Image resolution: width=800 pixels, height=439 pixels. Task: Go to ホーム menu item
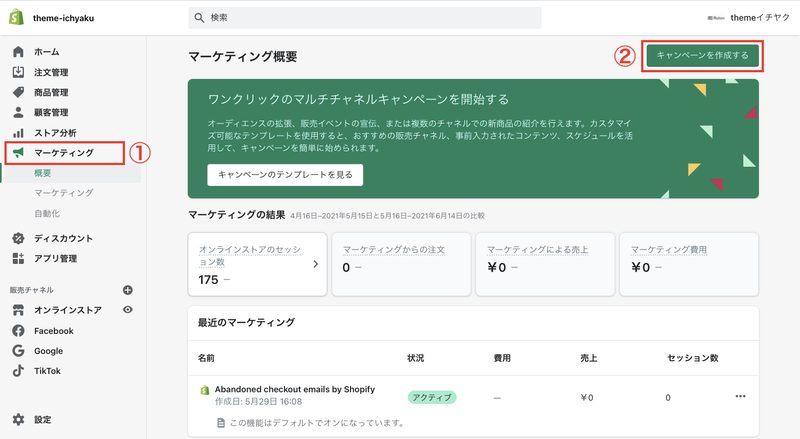pos(46,52)
